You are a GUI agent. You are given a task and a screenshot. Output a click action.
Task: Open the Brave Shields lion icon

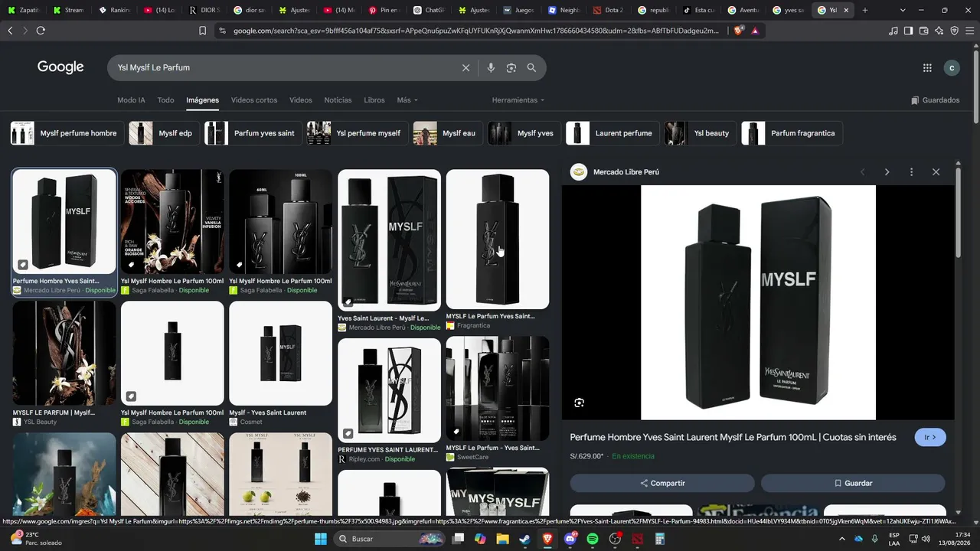point(739,31)
